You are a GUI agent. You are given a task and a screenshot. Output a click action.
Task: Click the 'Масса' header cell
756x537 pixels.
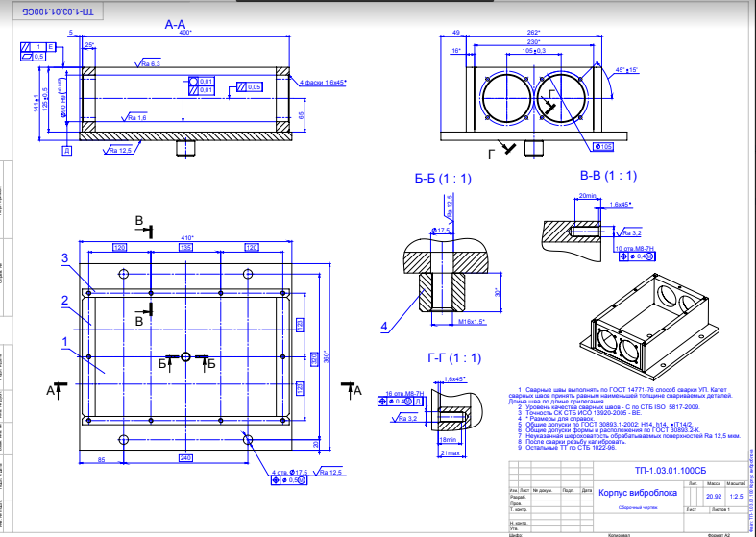pos(714,483)
